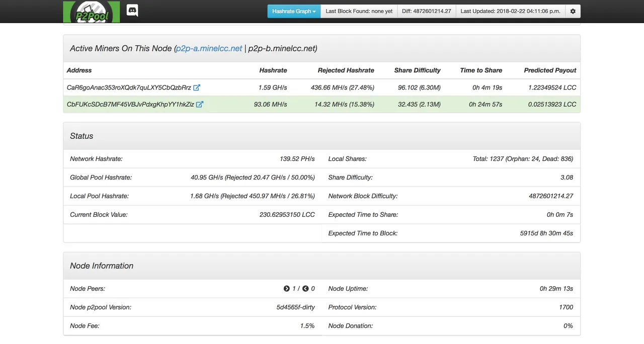The width and height of the screenshot is (644, 344).
Task: Click Expected Time to Block 5915d 8h 30m 45s
Action: point(546,233)
